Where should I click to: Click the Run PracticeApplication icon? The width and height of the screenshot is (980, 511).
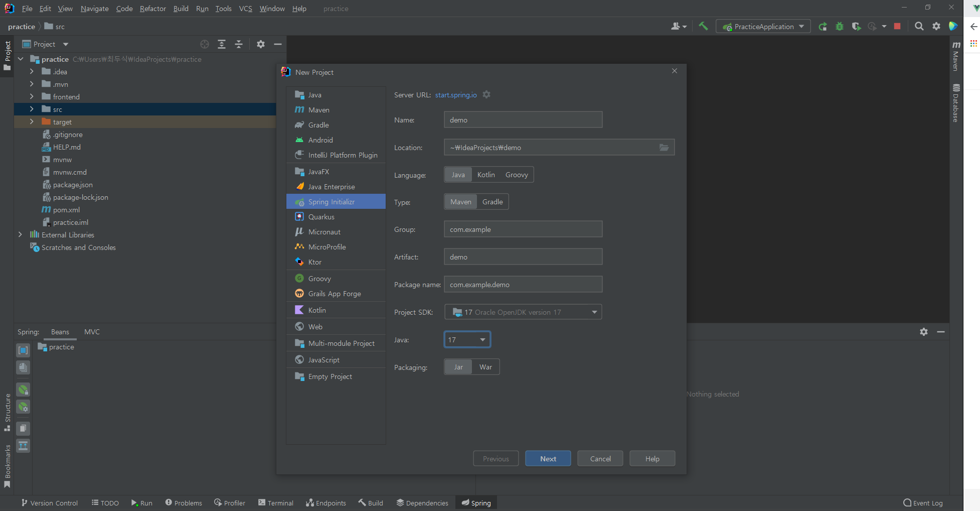coord(823,26)
